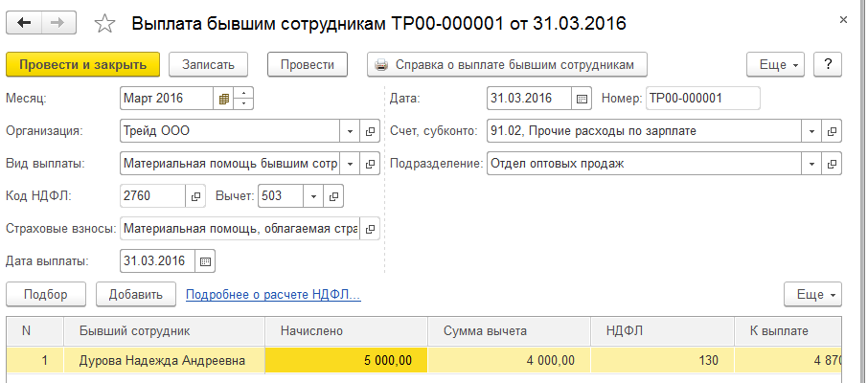Expand the Вид выплаты dropdown list

[350, 163]
